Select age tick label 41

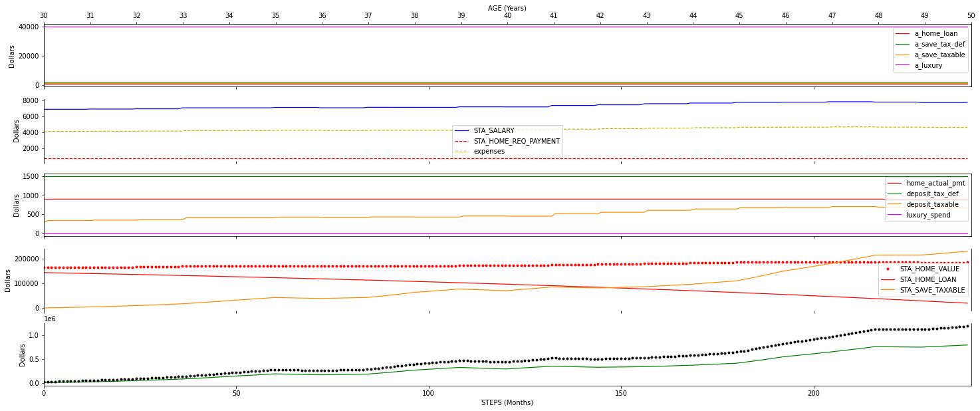click(x=554, y=16)
